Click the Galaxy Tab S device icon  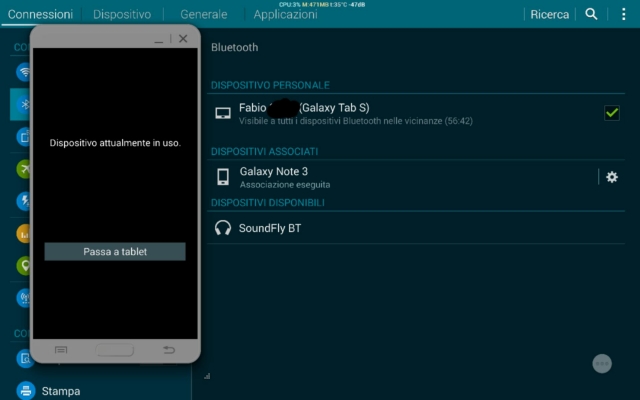coord(223,113)
